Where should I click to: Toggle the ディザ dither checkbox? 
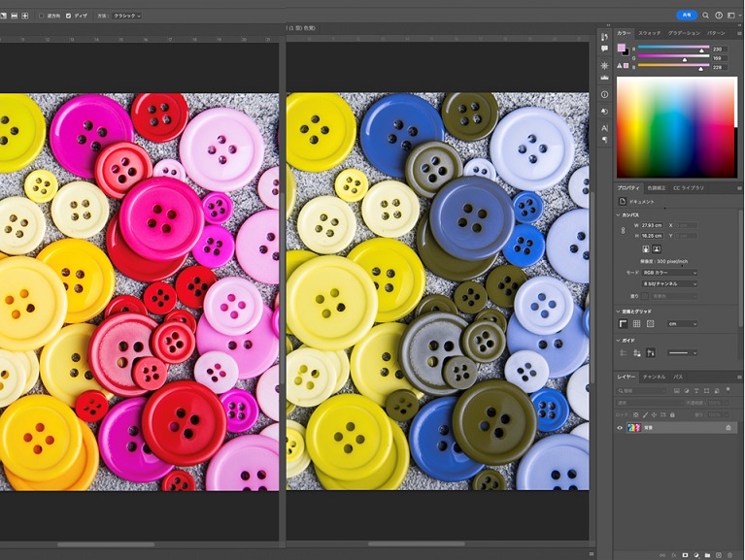tap(68, 16)
